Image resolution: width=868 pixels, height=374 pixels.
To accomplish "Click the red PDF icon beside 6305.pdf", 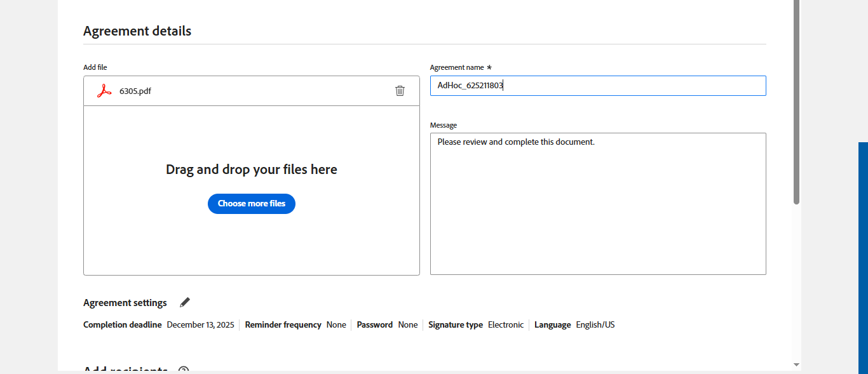I will [x=104, y=91].
